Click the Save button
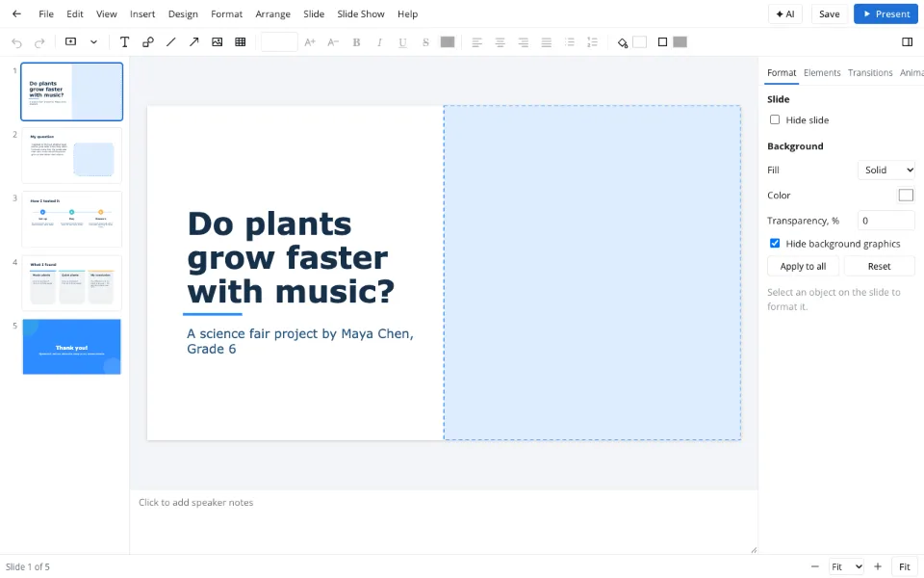924x578 pixels. 829,14
